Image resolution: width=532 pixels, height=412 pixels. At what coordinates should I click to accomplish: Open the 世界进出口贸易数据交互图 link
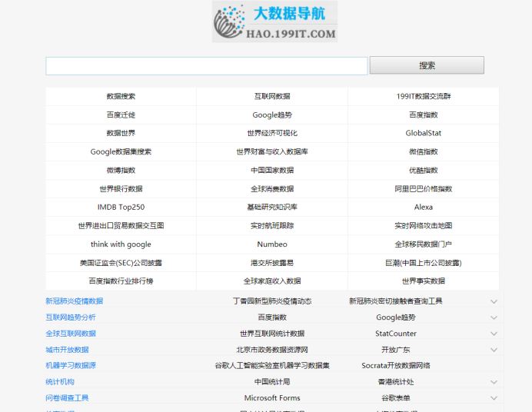coord(121,225)
